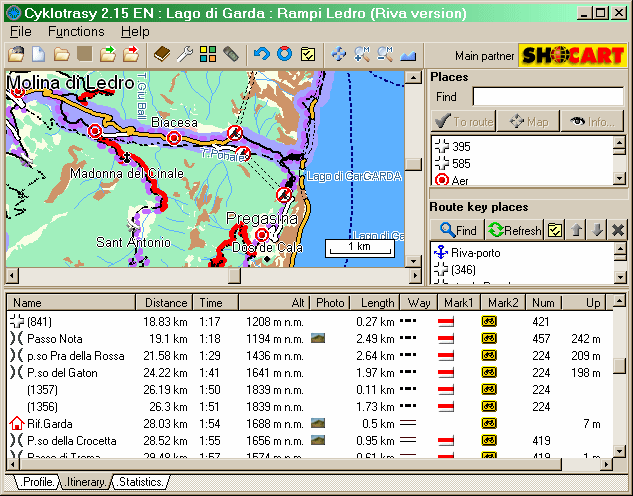Click the elevation profile icon in toolbar
633x496 pixels.
408,54
